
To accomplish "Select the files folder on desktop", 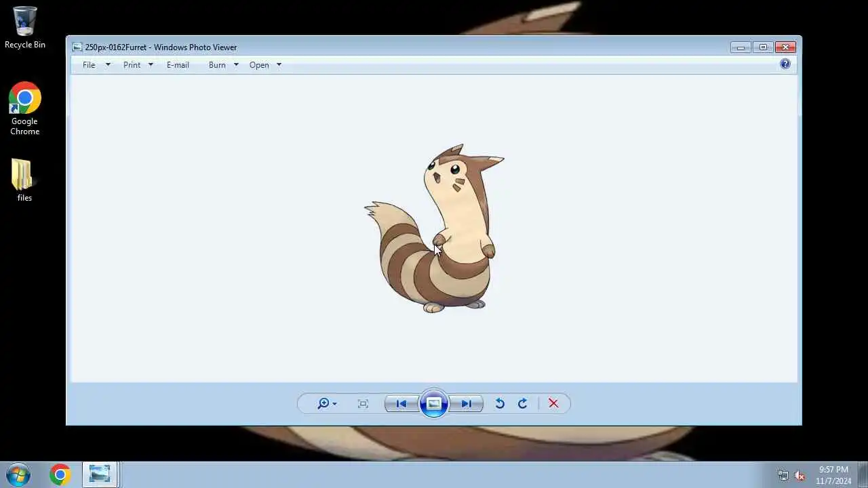I will pyautogui.click(x=24, y=180).
